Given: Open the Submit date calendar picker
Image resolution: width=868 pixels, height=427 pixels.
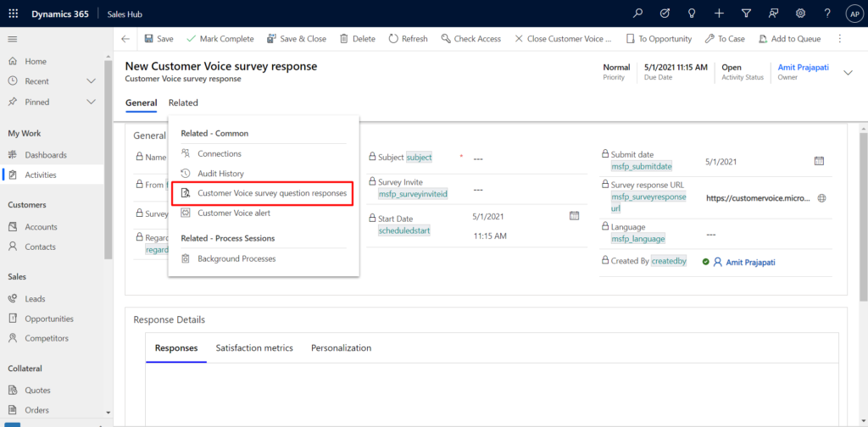Looking at the screenshot, I should (820, 161).
